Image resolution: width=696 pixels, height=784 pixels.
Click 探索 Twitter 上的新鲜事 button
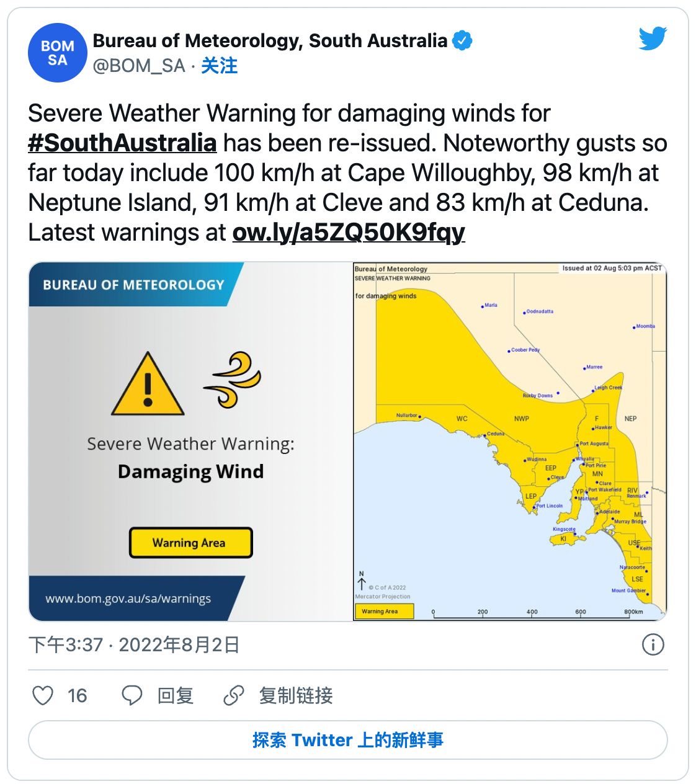click(x=347, y=740)
